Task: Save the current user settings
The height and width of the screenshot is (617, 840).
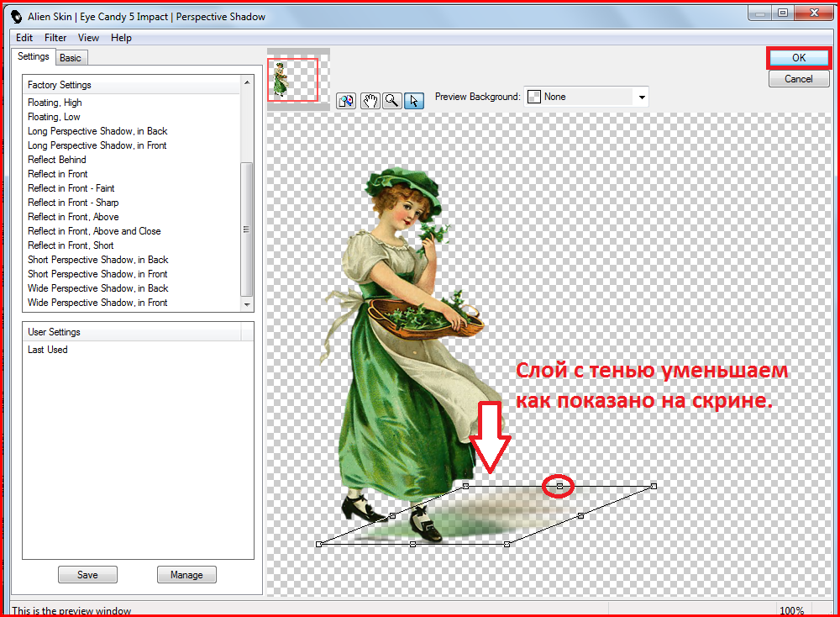Action: pos(87,575)
